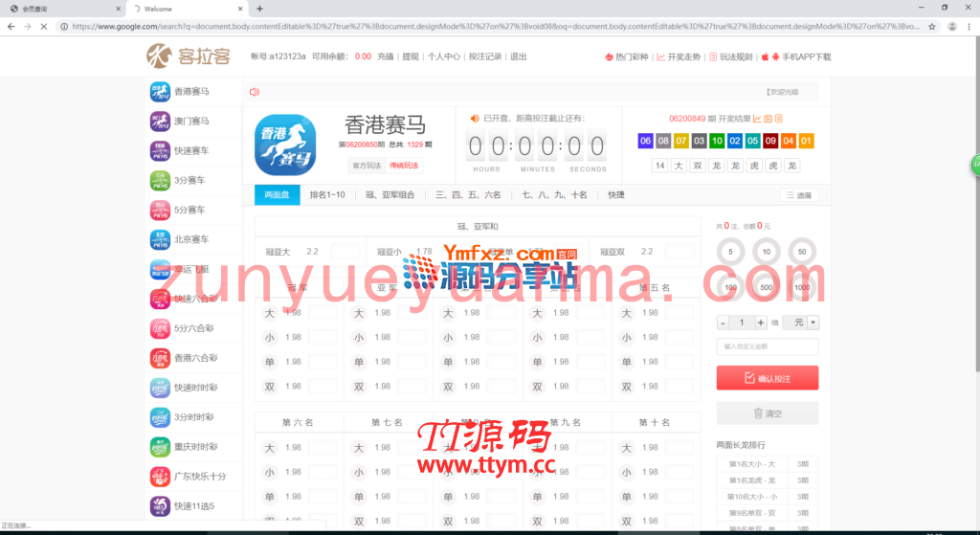Select the 两面盘 tab
Screen dimensions: 980x535
(277, 195)
